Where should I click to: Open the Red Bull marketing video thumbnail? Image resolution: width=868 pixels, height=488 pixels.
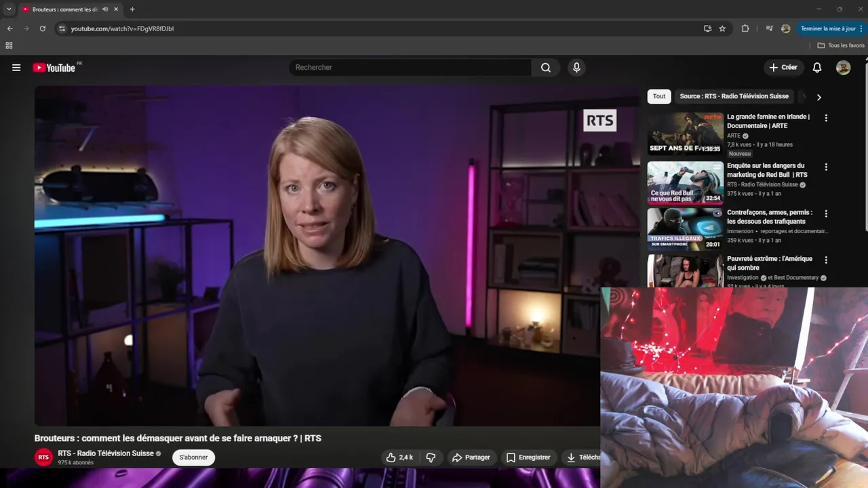pyautogui.click(x=685, y=182)
